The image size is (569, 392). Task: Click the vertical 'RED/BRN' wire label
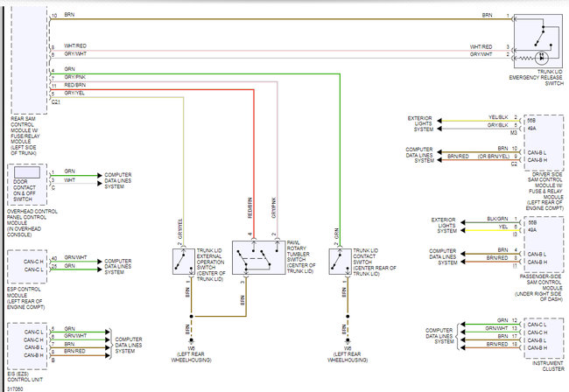[x=250, y=207]
